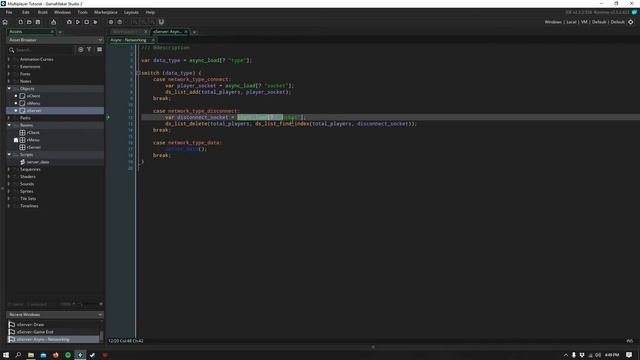Image resolution: width=640 pixels, height=360 pixels.
Task: Collapse the Objects folder
Action: point(9,89)
